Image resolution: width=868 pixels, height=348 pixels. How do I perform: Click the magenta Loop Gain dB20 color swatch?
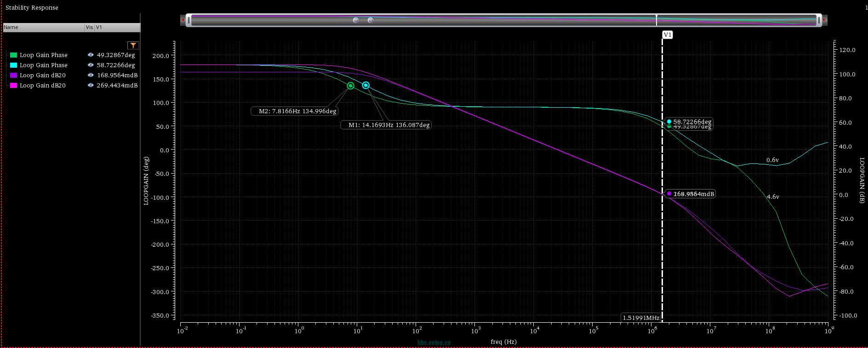pos(14,85)
